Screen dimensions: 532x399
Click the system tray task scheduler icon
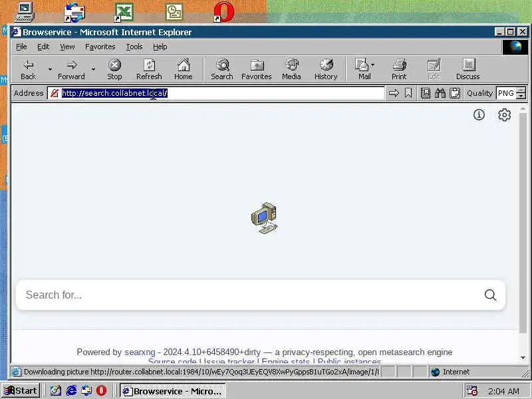click(471, 391)
